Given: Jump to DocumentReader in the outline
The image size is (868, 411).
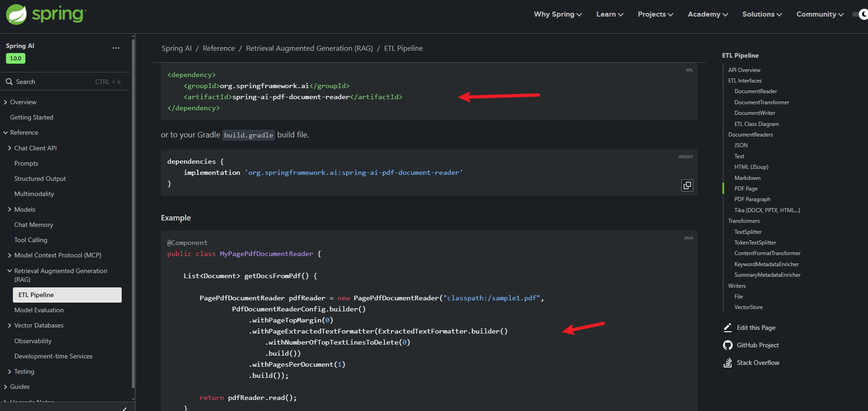Looking at the screenshot, I should click(756, 91).
